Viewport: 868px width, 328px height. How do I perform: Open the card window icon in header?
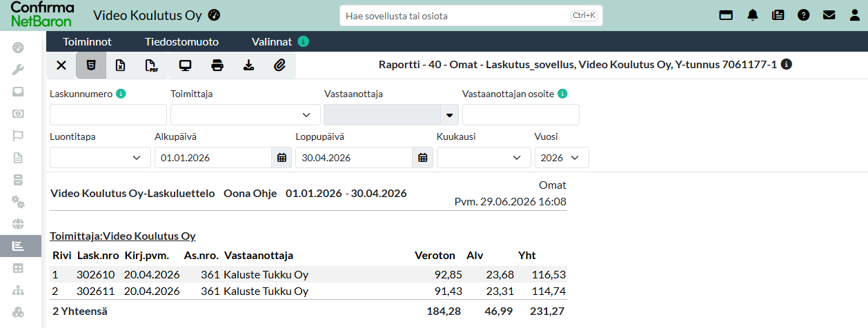(x=725, y=15)
